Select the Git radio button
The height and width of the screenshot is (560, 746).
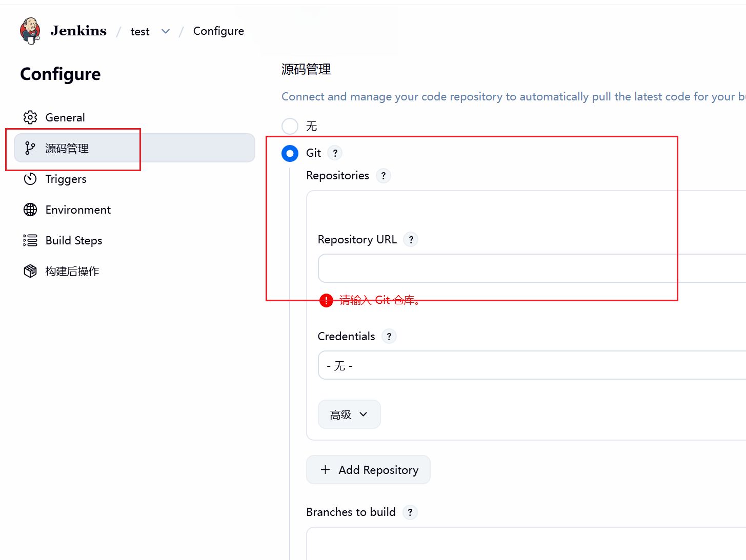[x=290, y=153]
